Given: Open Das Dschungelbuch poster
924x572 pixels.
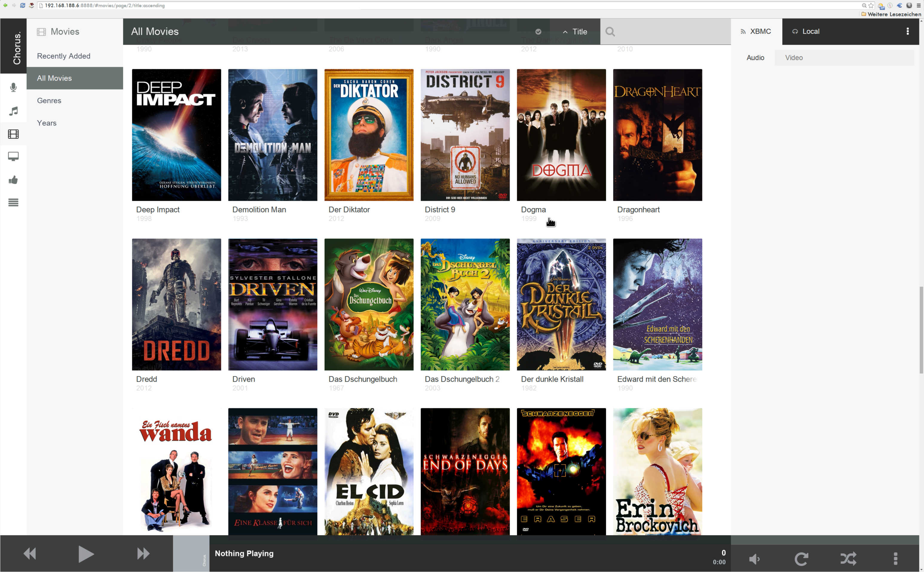Looking at the screenshot, I should [369, 304].
